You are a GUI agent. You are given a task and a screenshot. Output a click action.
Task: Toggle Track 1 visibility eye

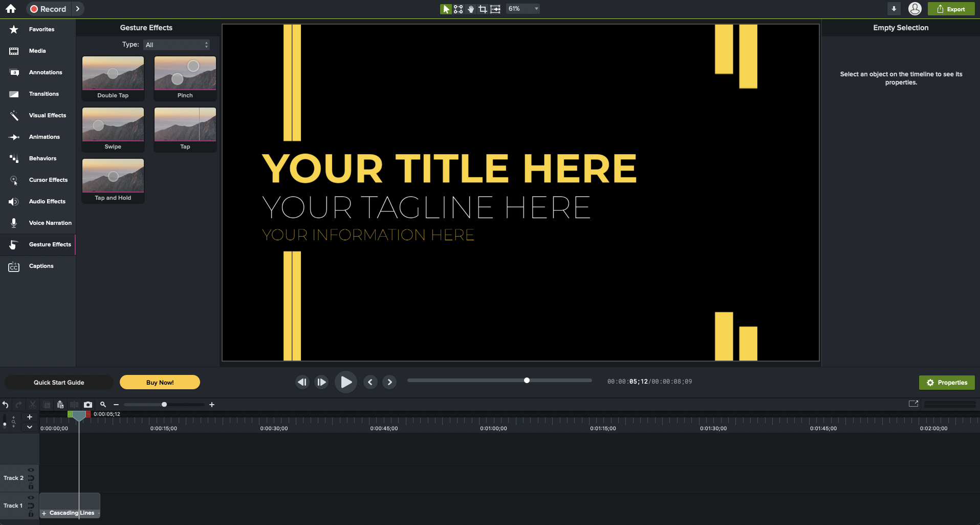31,497
